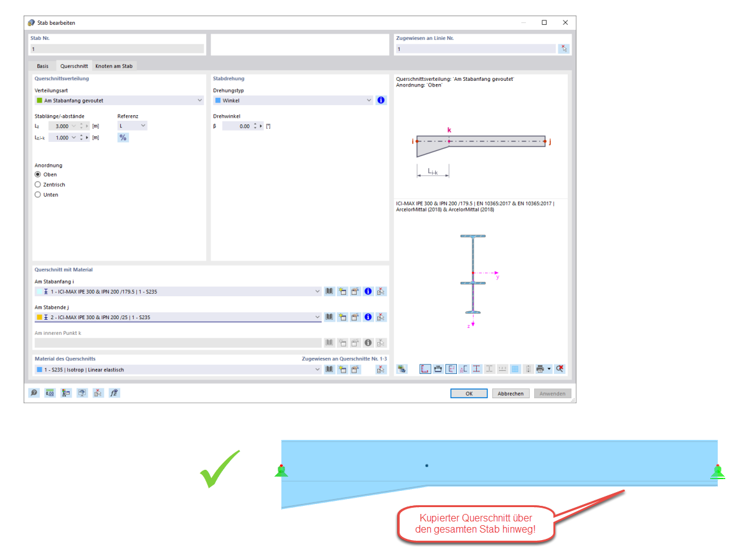The width and height of the screenshot is (747, 560).
Task: Open the print options dropdown arrow
Action: (549, 369)
